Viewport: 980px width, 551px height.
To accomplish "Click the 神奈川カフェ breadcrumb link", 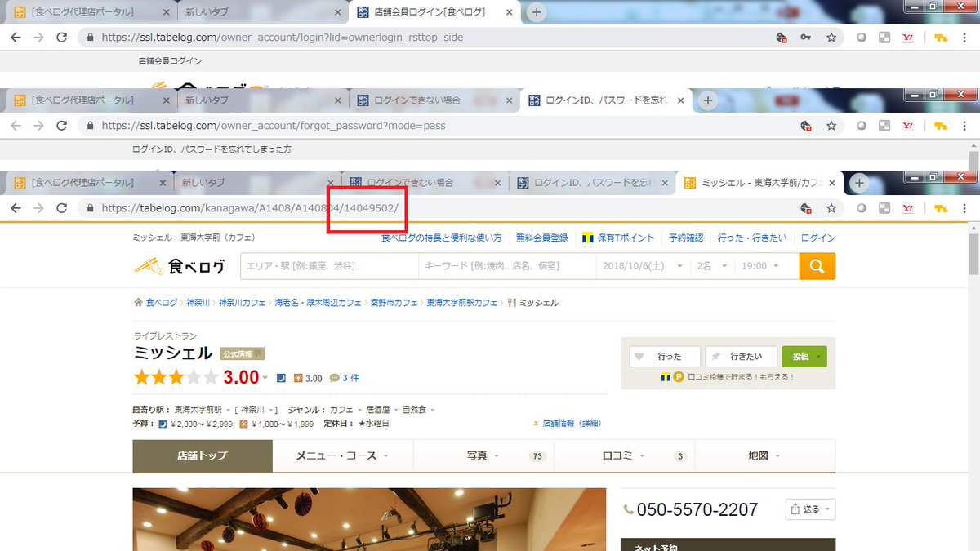I will pos(242,303).
